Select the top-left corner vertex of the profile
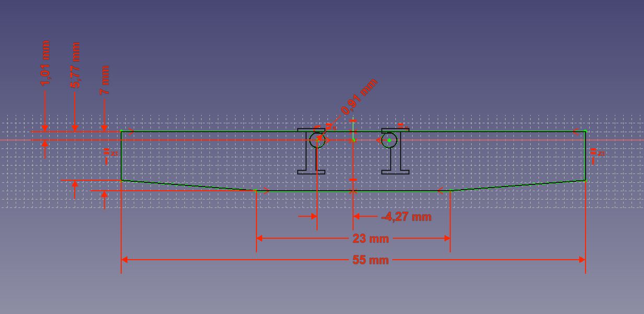 point(122,131)
